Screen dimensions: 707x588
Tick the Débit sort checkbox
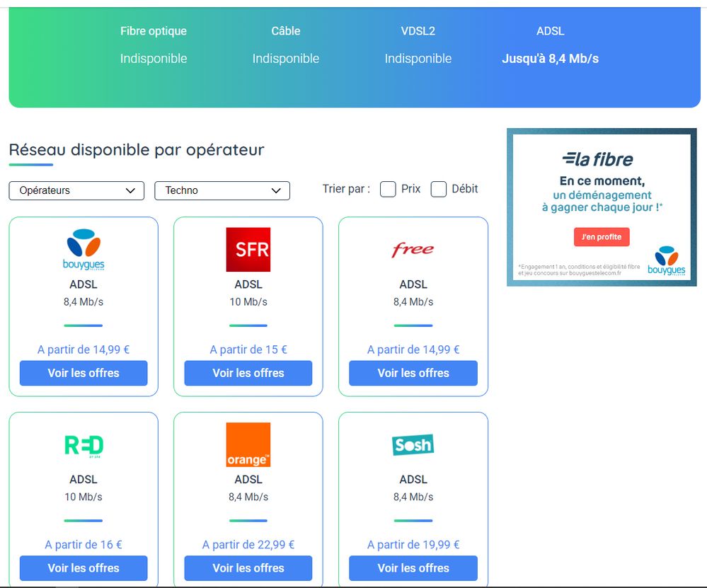[x=438, y=190]
